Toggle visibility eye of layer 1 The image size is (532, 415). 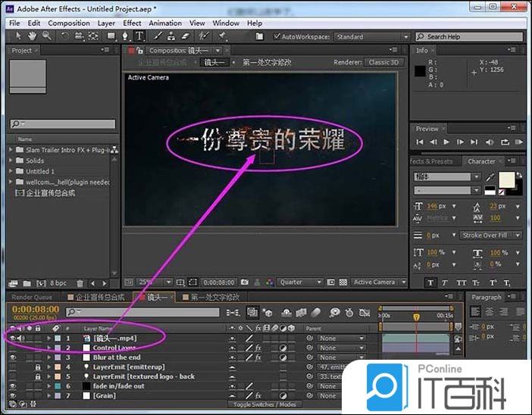[x=12, y=338]
